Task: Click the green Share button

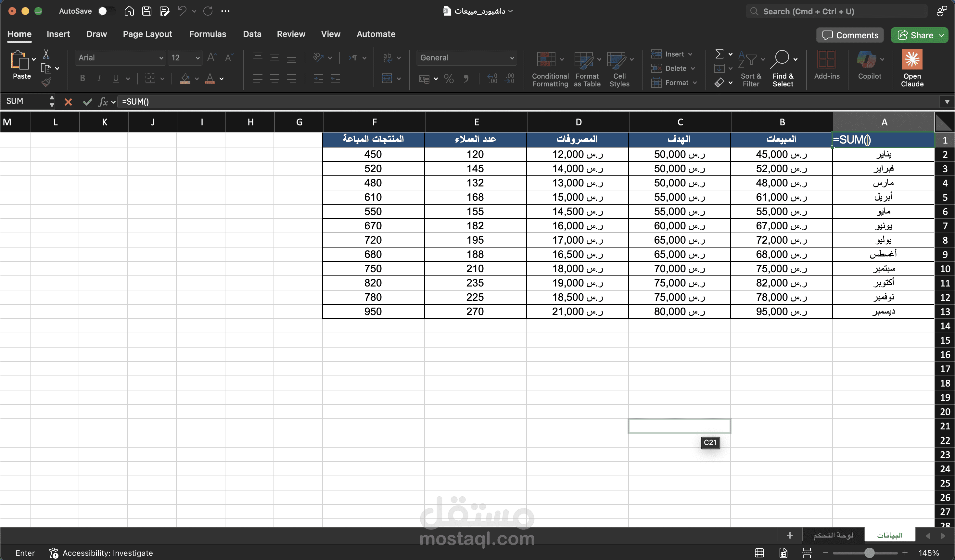Action: (915, 35)
